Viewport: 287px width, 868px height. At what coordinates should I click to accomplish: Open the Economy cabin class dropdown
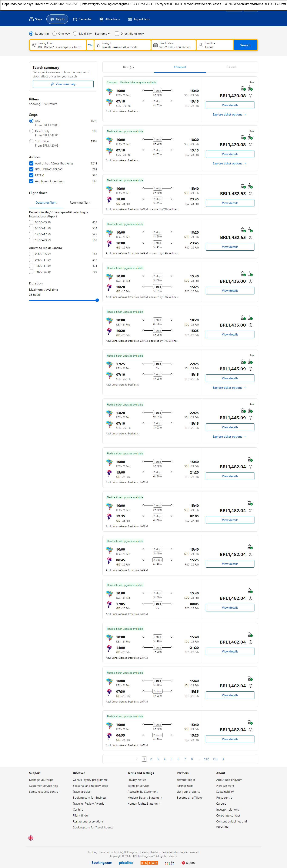click(102, 34)
